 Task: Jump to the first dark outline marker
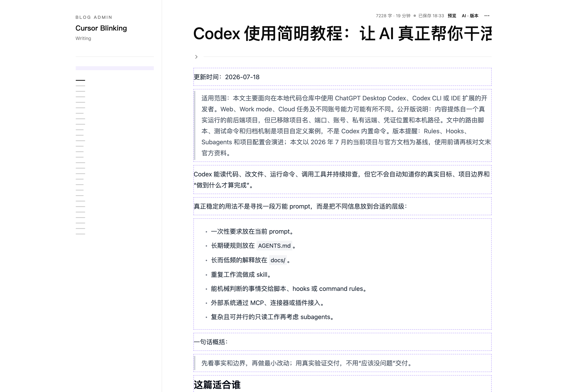(80, 80)
